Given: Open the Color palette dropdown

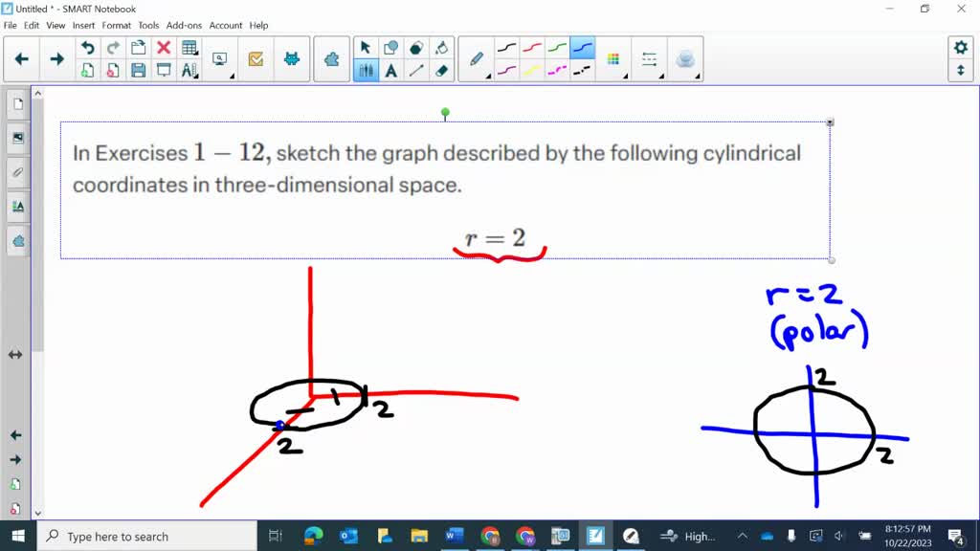Looking at the screenshot, I should pyautogui.click(x=613, y=59).
